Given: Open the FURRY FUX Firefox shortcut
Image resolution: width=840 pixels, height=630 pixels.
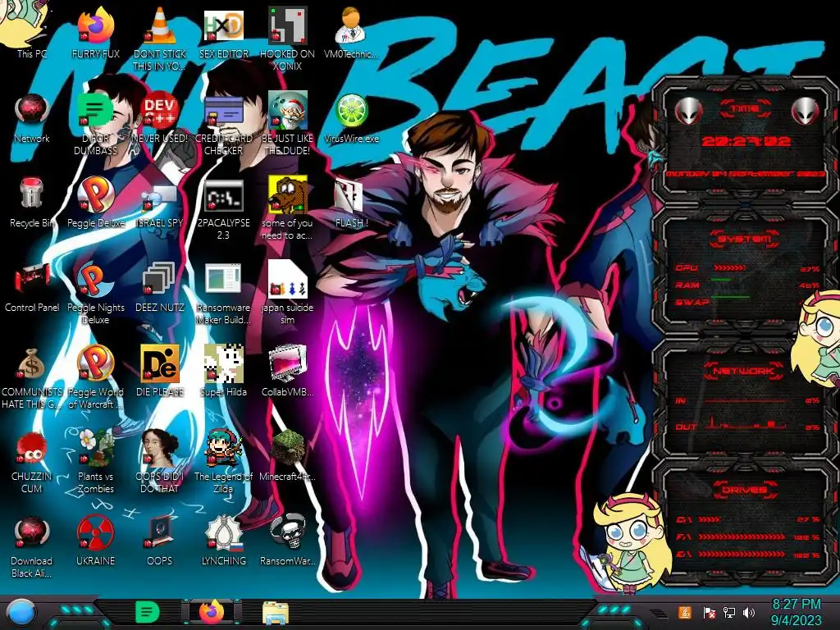Looking at the screenshot, I should click(95, 32).
